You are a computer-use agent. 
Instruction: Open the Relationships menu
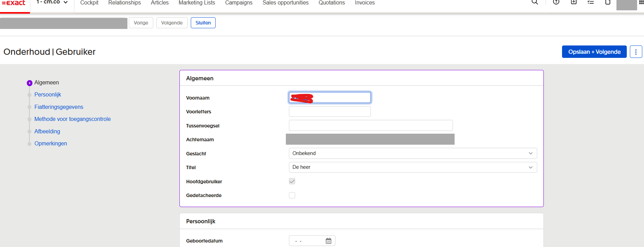click(x=124, y=3)
